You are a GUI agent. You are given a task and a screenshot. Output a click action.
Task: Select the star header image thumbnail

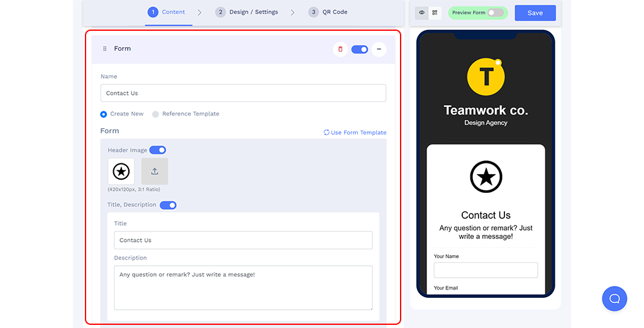121,171
